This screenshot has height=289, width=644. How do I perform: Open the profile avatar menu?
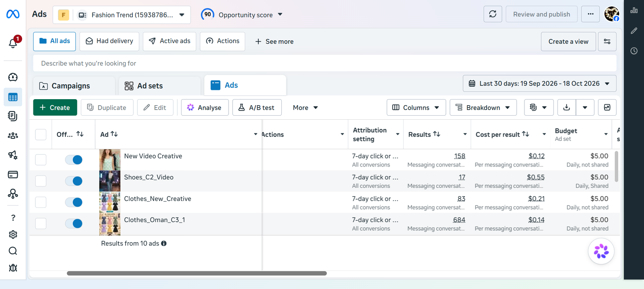(x=611, y=14)
